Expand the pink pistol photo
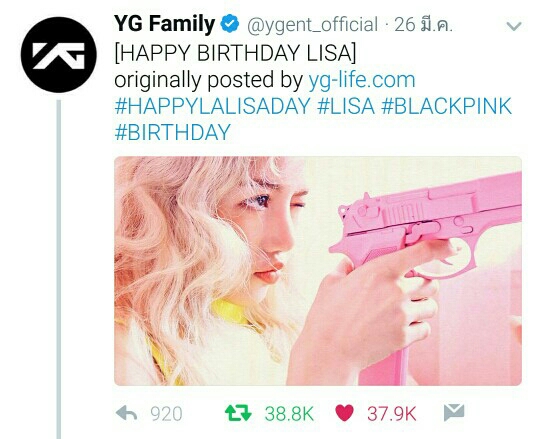Viewport: 540px width, 439px height. 318,271
